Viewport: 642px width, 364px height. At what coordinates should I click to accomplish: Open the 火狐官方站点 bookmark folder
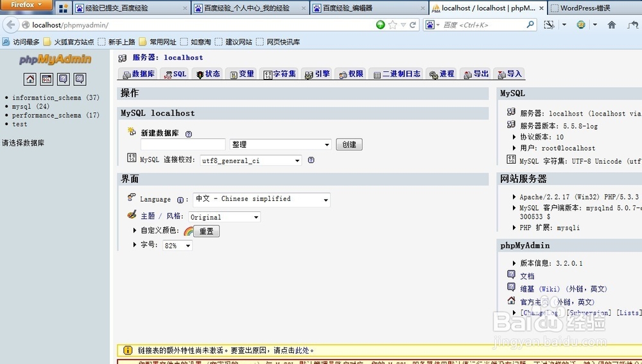point(69,42)
